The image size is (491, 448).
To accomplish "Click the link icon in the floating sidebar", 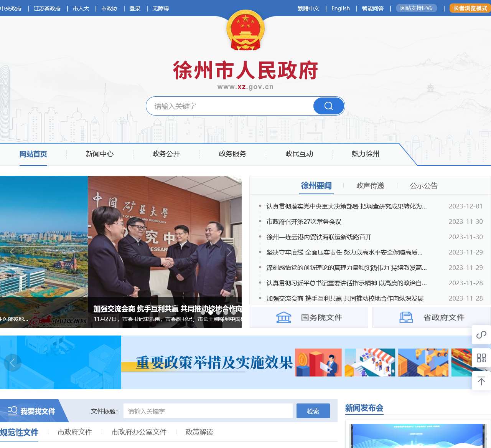I will 481,335.
